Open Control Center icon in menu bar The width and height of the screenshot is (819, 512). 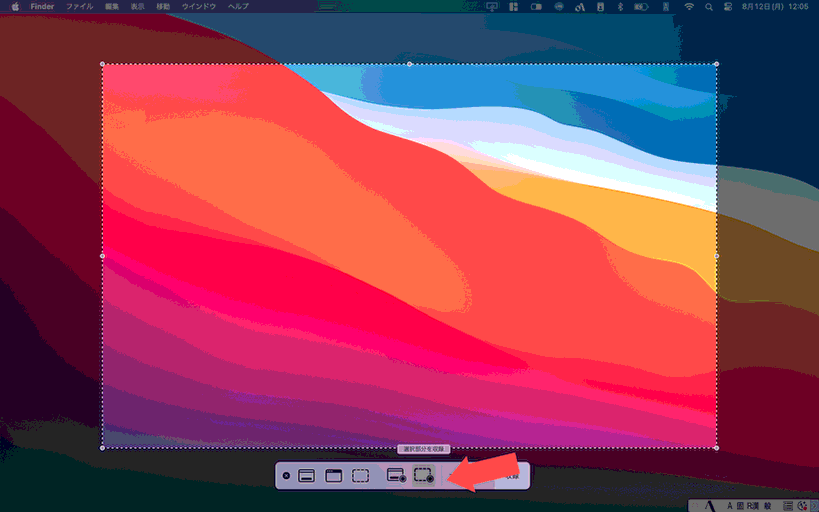728,6
